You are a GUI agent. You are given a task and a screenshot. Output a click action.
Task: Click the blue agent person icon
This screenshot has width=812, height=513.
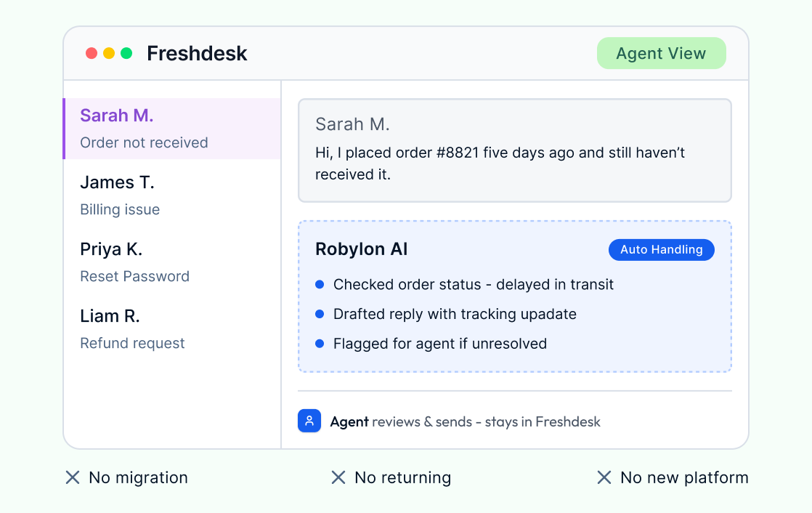click(309, 421)
